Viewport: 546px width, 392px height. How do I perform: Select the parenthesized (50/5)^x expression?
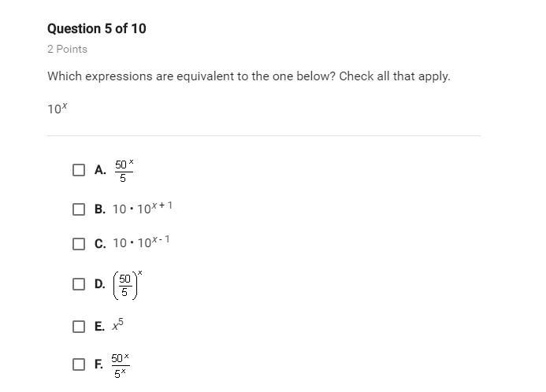pos(127,284)
